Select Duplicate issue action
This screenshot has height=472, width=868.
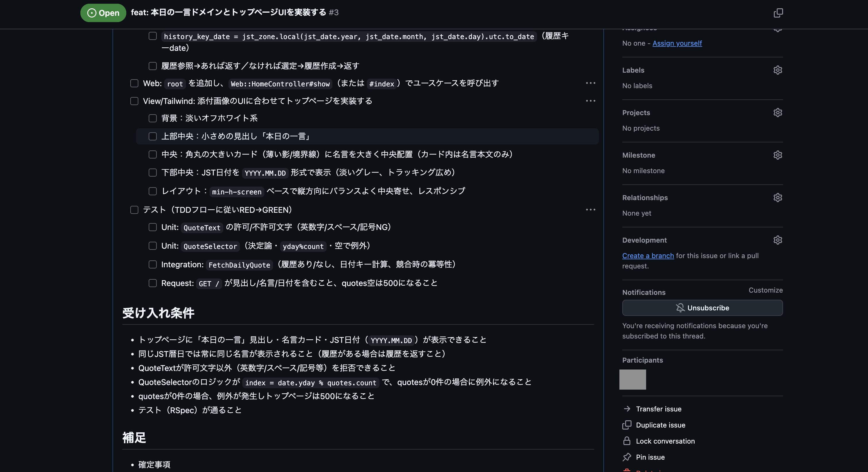click(x=660, y=425)
